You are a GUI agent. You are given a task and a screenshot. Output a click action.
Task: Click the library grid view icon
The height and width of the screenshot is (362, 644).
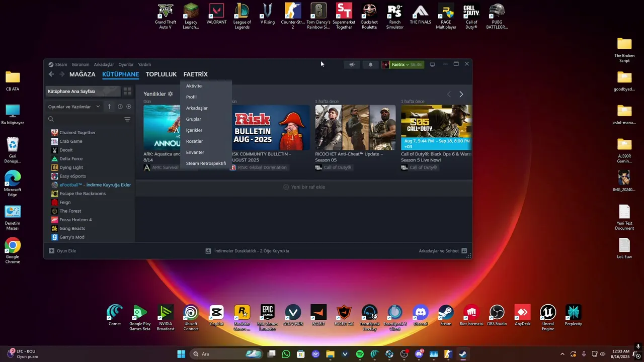tap(127, 92)
